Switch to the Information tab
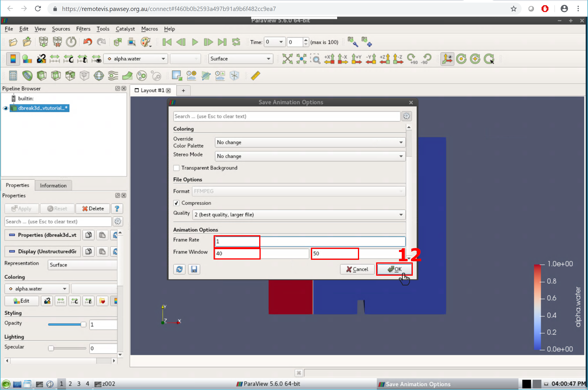The height and width of the screenshot is (390, 588). 53,186
